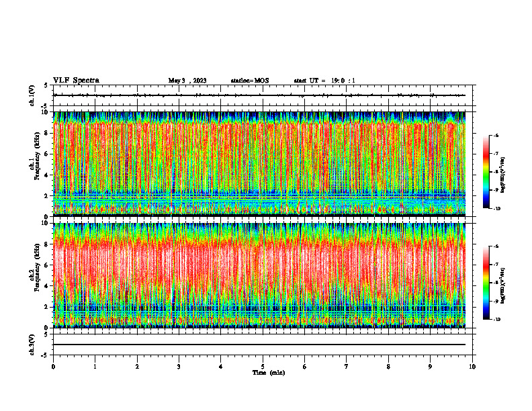Click time axis tick label "4"

[221, 367]
